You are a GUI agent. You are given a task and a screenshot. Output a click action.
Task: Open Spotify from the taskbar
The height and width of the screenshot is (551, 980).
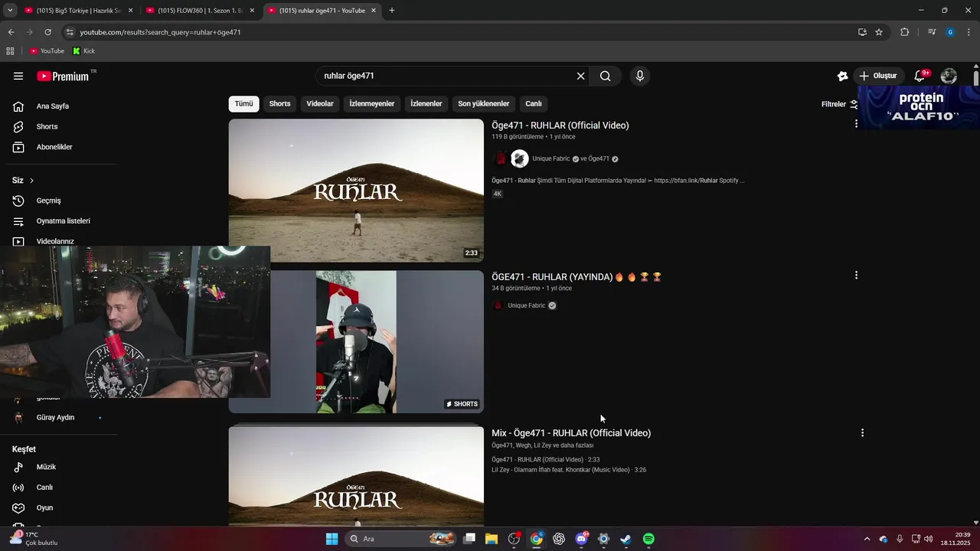[x=648, y=539]
